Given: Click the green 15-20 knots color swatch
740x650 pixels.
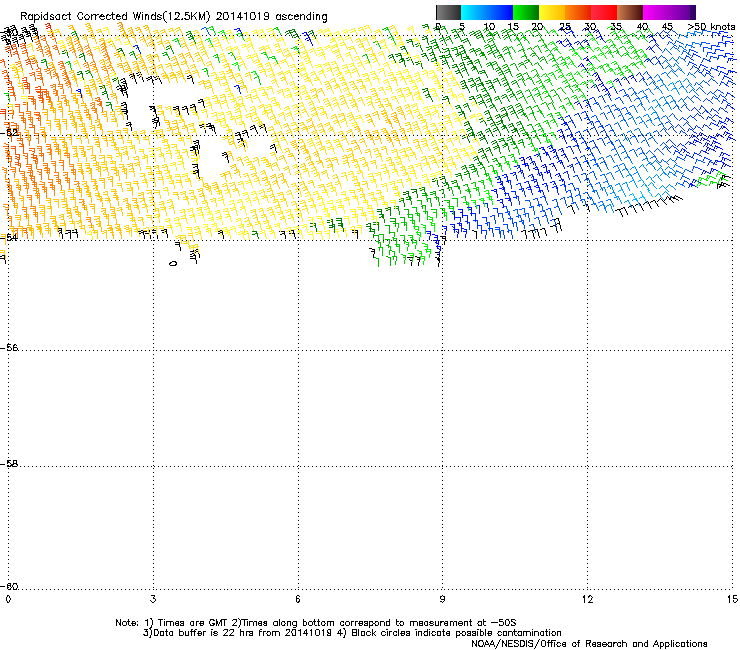Looking at the screenshot, I should (x=526, y=12).
